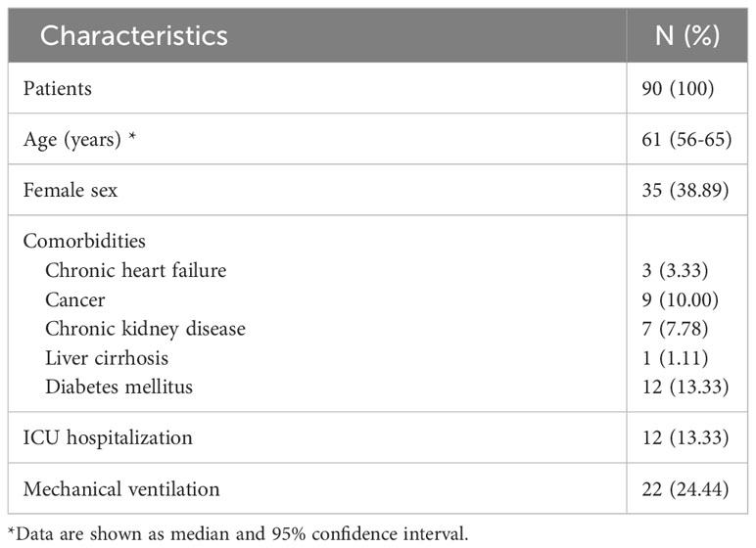Select the Diabetes mellitus entry

118,387
